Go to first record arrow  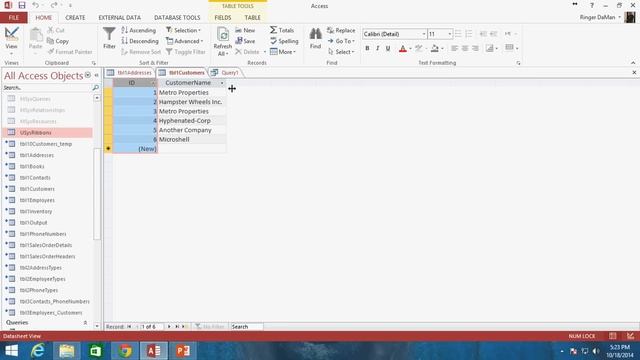point(129,327)
